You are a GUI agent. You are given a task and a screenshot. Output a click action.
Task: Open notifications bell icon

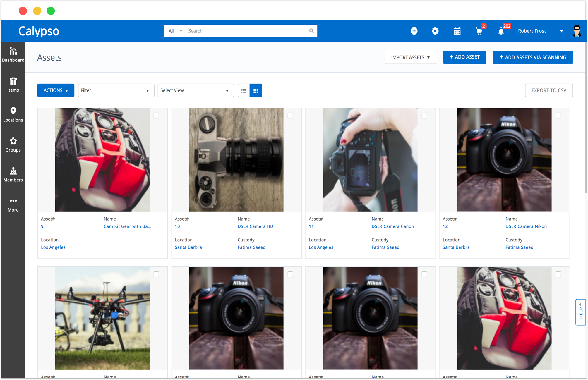coord(501,31)
